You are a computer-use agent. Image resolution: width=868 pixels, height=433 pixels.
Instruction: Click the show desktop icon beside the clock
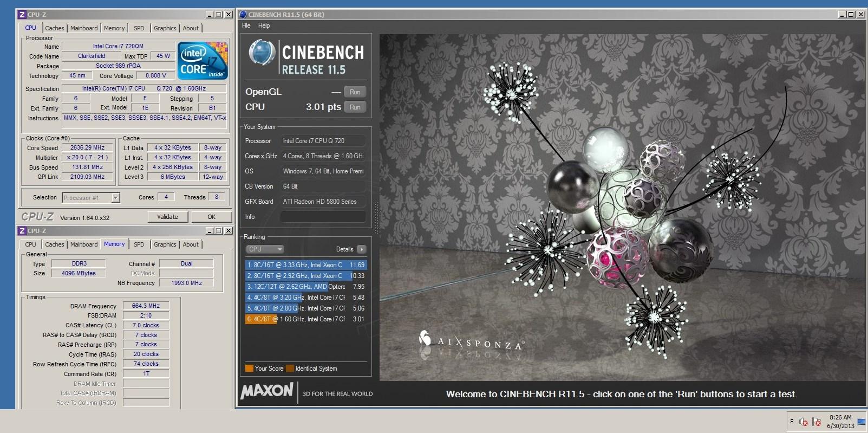[862, 421]
